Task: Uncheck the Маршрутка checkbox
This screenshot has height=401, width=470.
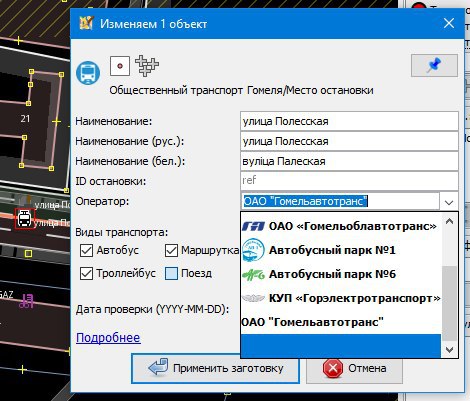Action: (x=171, y=250)
